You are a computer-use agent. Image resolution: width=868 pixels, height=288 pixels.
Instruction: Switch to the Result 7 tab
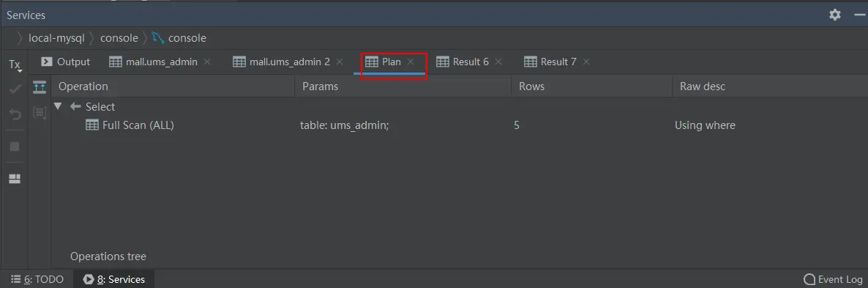point(550,62)
